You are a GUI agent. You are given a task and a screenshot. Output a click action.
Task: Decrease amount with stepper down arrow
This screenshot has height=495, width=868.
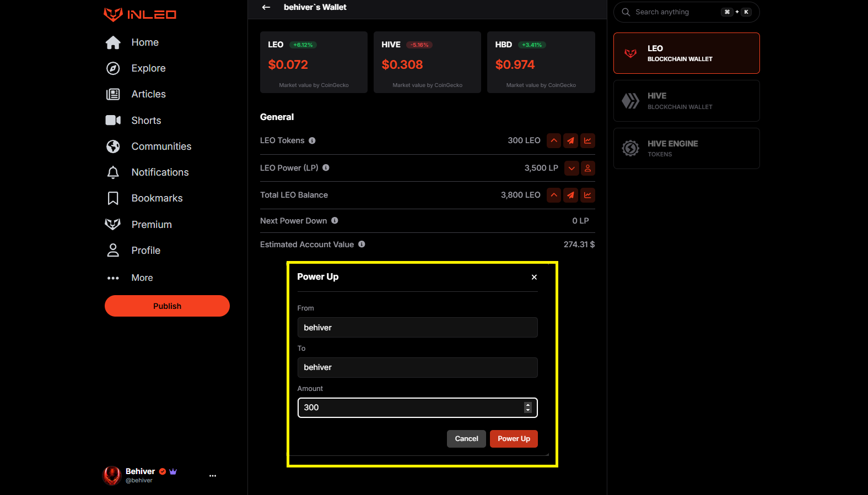tap(528, 410)
